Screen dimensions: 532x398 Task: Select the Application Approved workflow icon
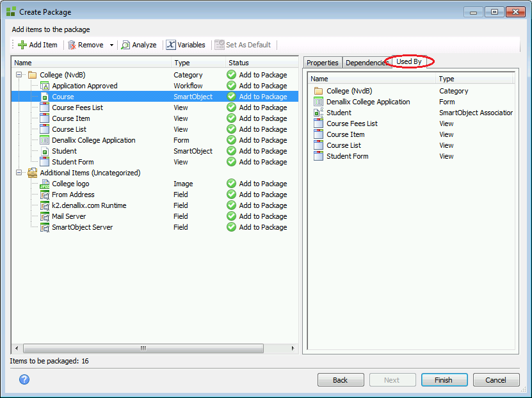[45, 86]
